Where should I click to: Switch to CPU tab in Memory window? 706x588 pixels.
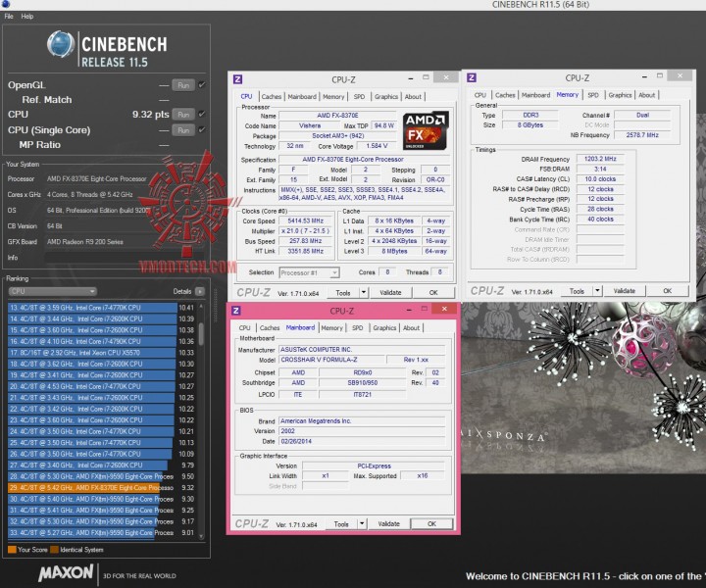(x=479, y=95)
